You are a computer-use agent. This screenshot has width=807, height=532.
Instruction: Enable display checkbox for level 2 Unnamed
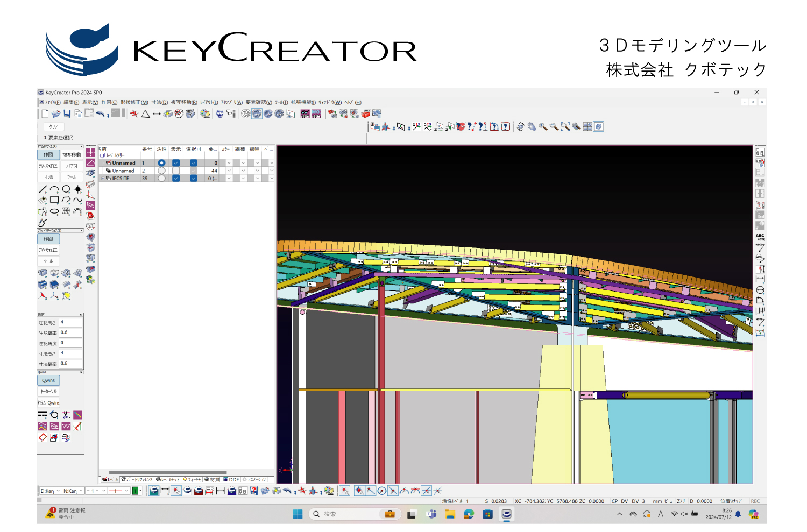[176, 171]
